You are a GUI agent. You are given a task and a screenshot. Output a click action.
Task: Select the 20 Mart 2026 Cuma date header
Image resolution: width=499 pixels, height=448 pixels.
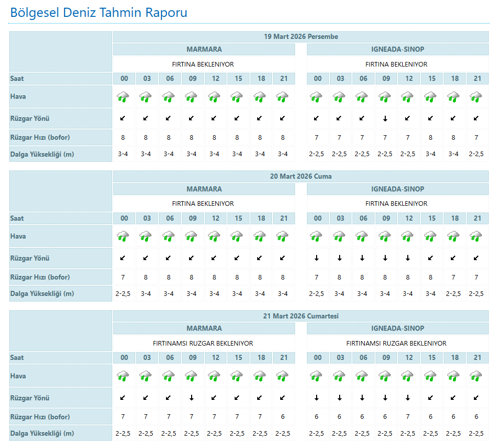301,176
